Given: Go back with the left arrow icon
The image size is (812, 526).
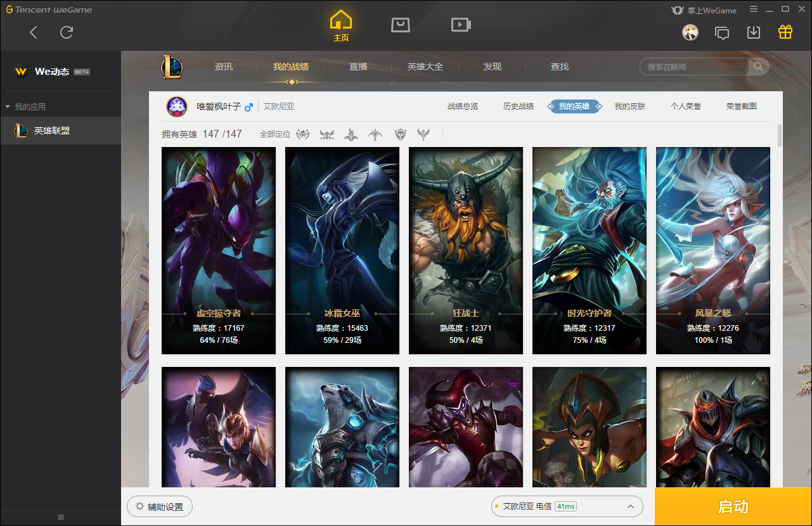Looking at the screenshot, I should coord(34,32).
